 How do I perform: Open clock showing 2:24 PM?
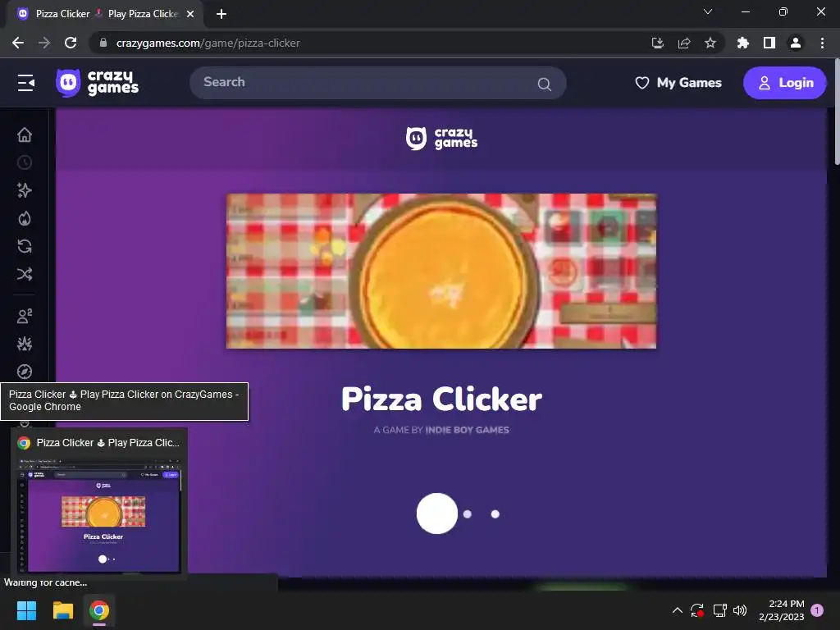pos(782,610)
